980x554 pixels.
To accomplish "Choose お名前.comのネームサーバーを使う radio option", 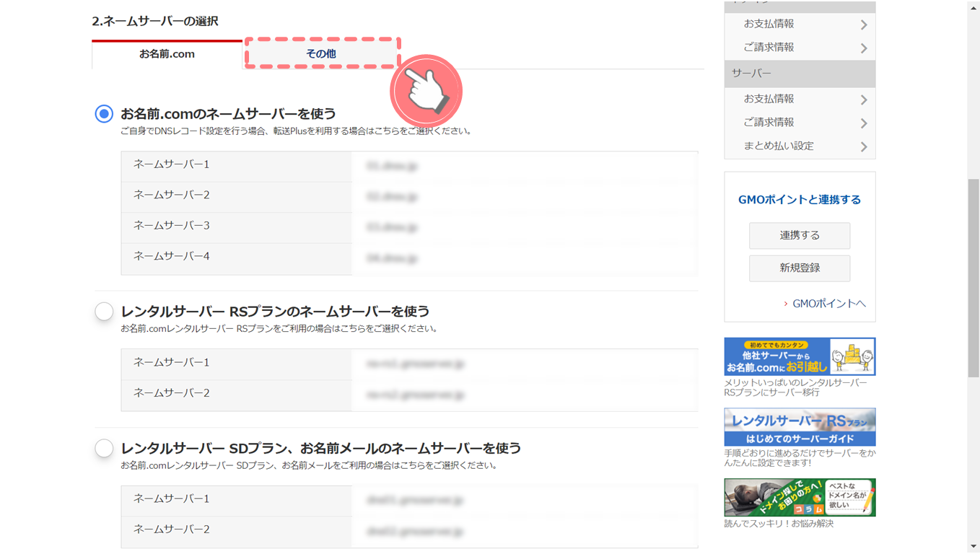I will click(104, 114).
